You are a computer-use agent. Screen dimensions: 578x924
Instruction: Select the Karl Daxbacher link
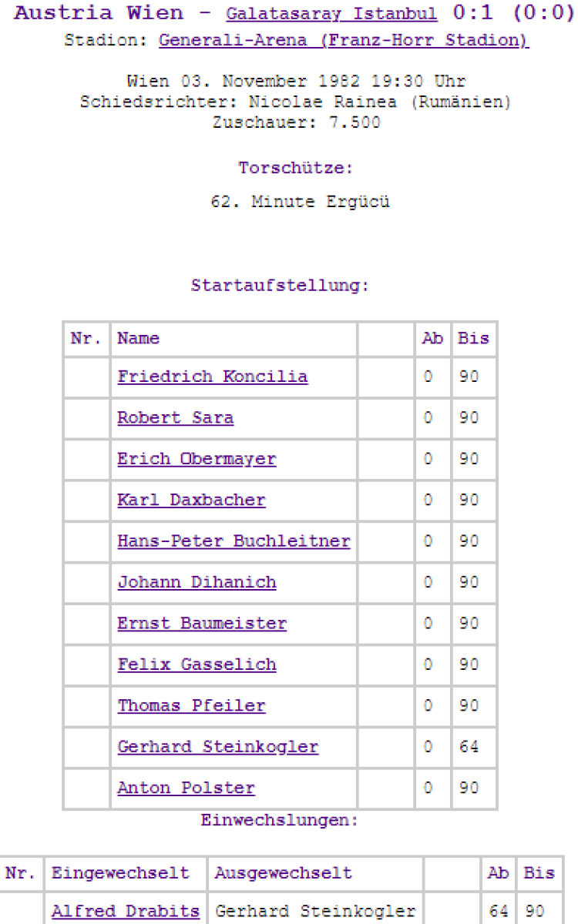point(191,500)
